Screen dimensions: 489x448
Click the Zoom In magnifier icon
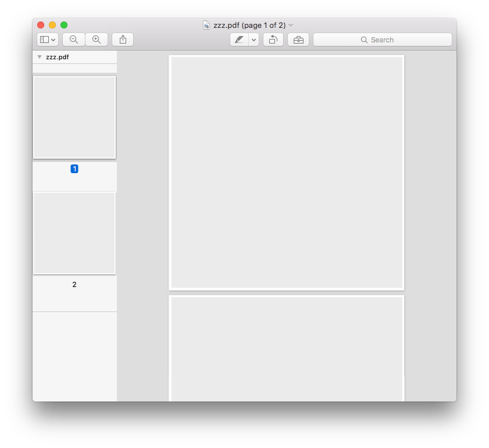pyautogui.click(x=97, y=40)
